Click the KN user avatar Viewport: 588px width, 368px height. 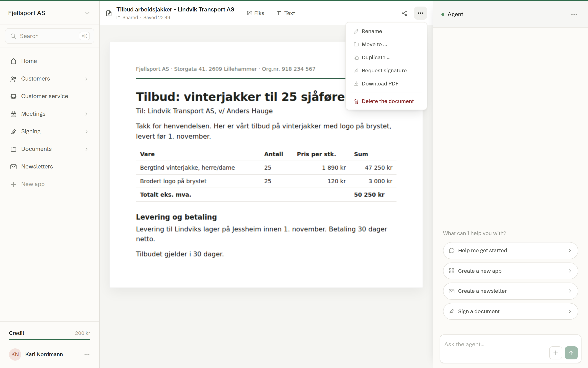pos(15,354)
